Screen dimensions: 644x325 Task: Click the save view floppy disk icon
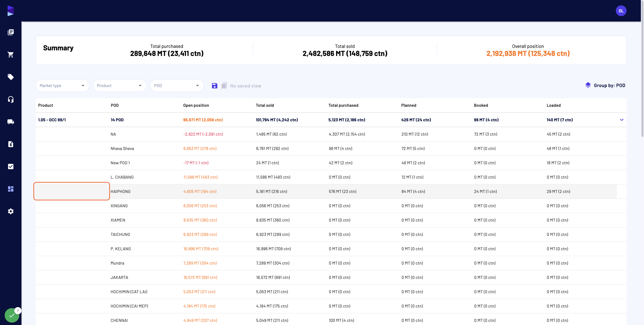(x=214, y=86)
